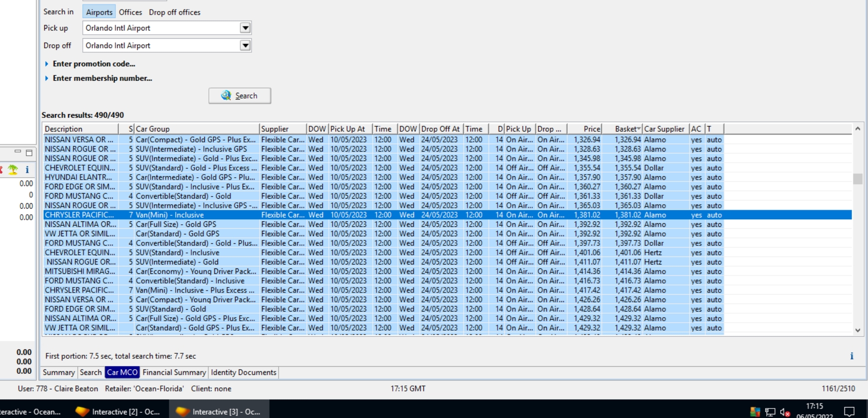The width and height of the screenshot is (868, 418).
Task: Select the Chrysler Pacific row priced 1,417.42
Action: 447,290
